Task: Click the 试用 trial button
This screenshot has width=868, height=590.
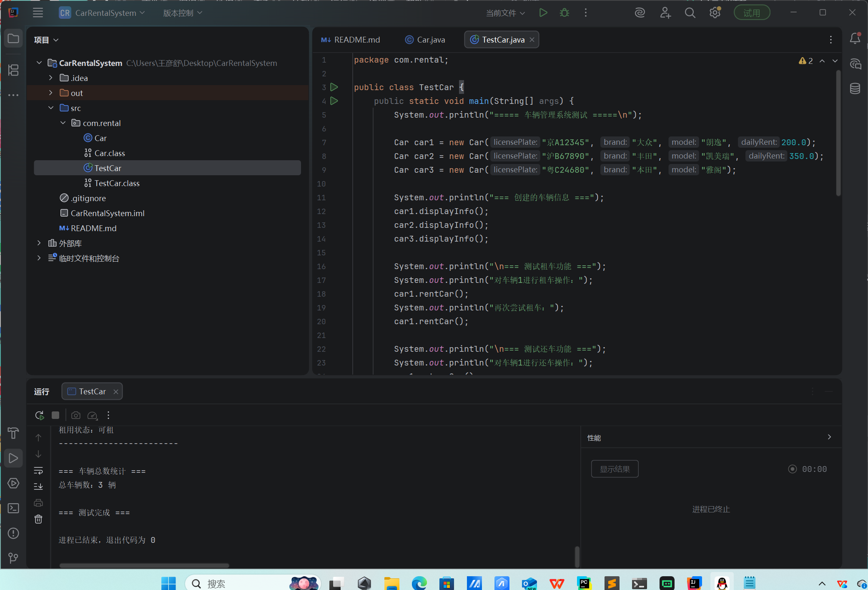Action: point(752,13)
